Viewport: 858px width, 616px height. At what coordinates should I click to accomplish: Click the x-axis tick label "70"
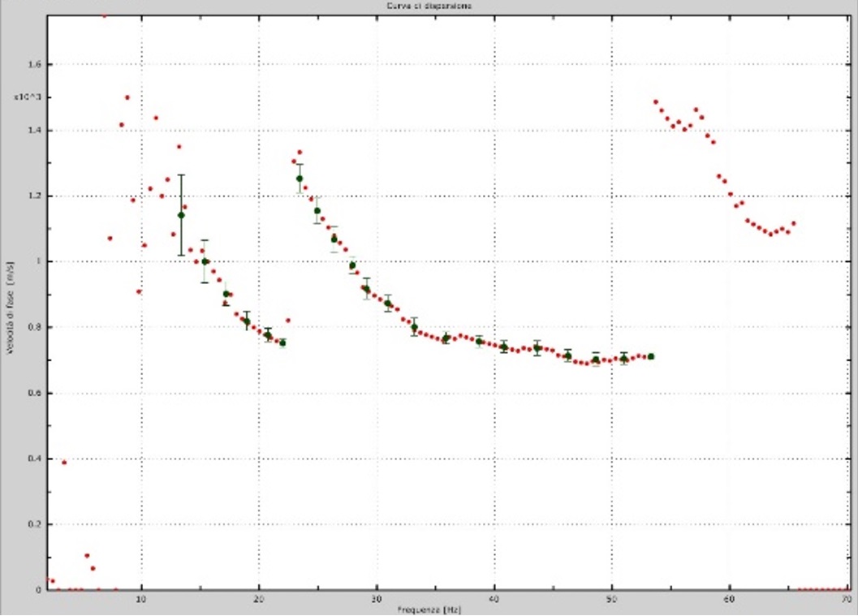(847, 598)
